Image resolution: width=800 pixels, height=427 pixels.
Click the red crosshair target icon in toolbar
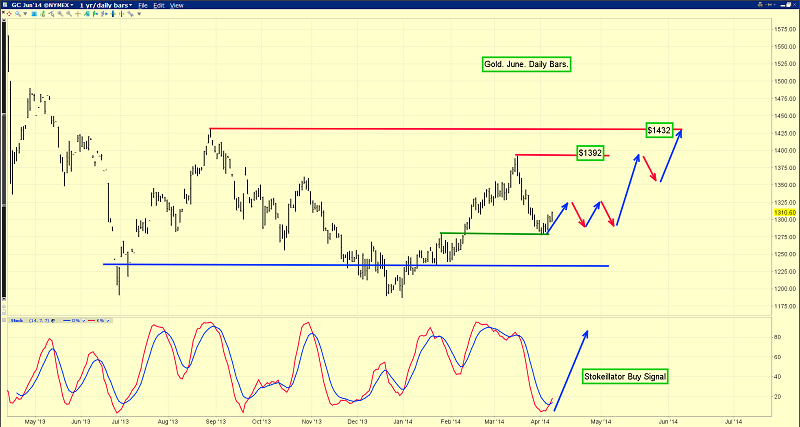point(9,14)
